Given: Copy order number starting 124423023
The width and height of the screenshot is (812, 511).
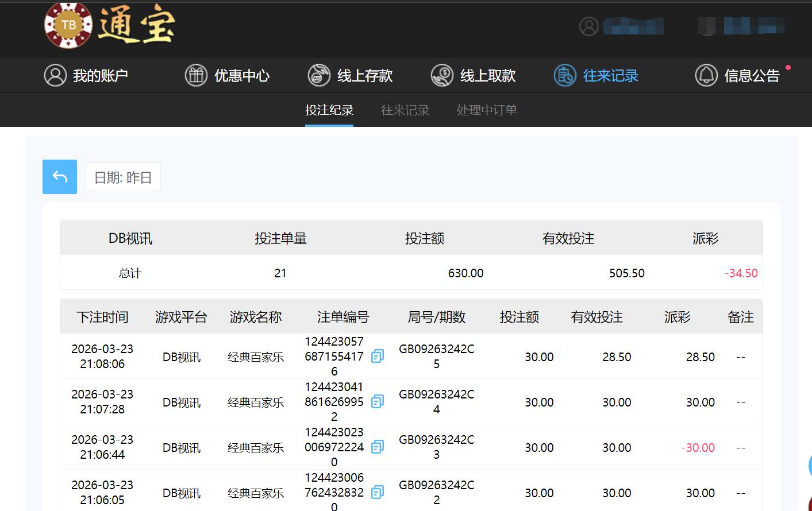Looking at the screenshot, I should tap(377, 447).
